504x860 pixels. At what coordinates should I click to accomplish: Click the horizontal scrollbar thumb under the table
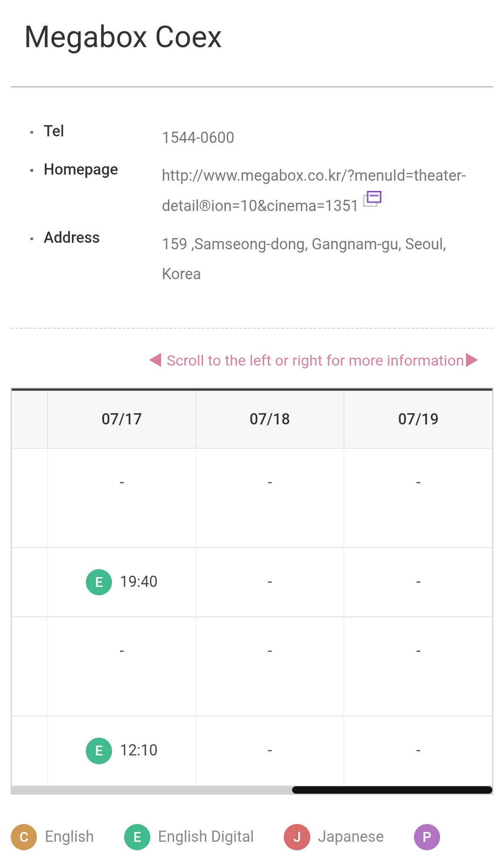392,790
